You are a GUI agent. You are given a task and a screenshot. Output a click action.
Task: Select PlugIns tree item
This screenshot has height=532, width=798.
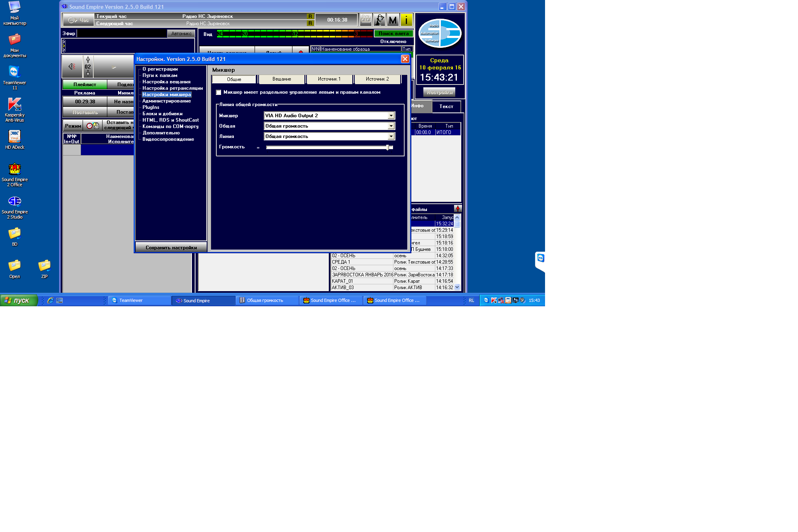(x=151, y=107)
